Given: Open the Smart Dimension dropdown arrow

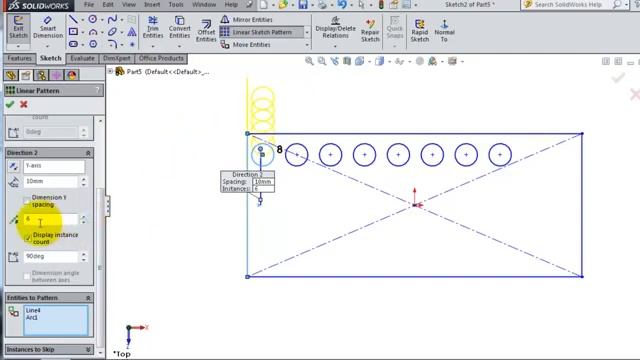Looking at the screenshot, I should 48,46.
